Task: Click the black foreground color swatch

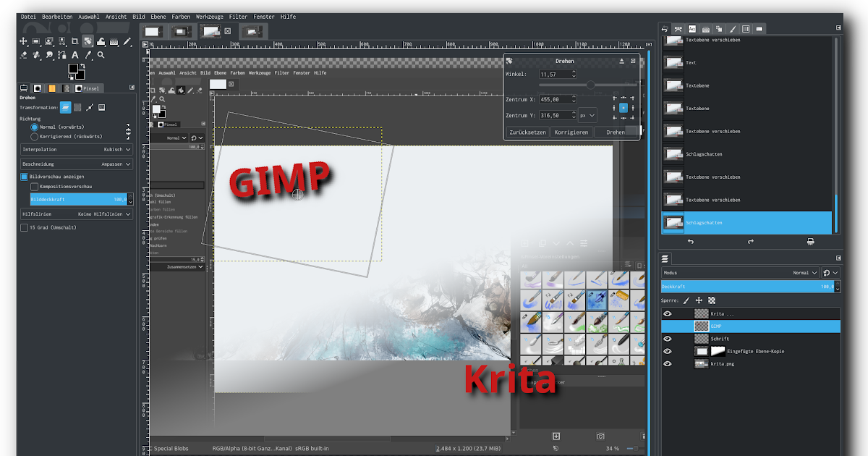Action: [73, 69]
